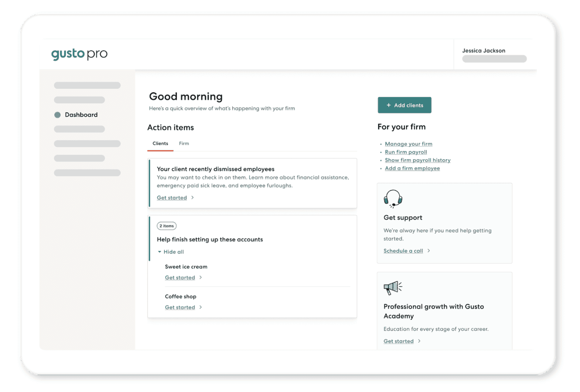
Task: Open the Manage your firm link
Action: (408, 144)
